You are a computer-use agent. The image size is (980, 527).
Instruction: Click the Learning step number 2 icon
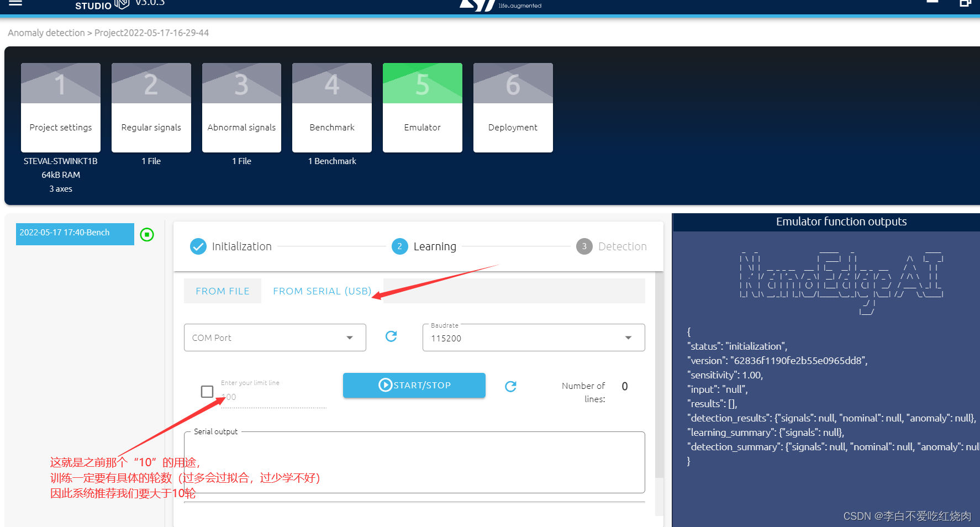(400, 246)
